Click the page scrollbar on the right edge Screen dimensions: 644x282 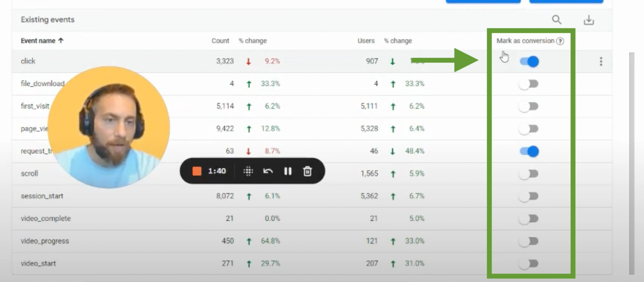coord(632,163)
